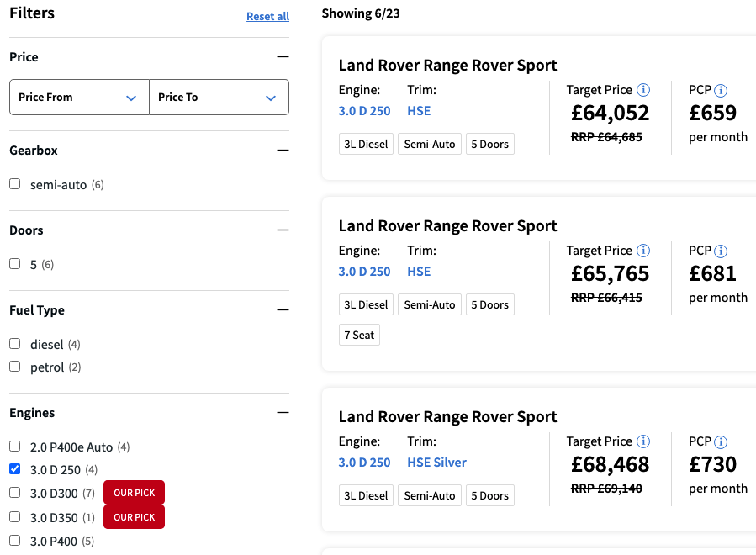
Task: Click the £64,052 target price
Action: click(610, 114)
